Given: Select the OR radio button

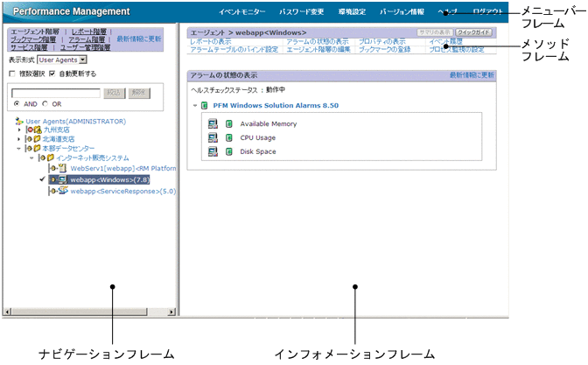Looking at the screenshot, I should coord(45,103).
